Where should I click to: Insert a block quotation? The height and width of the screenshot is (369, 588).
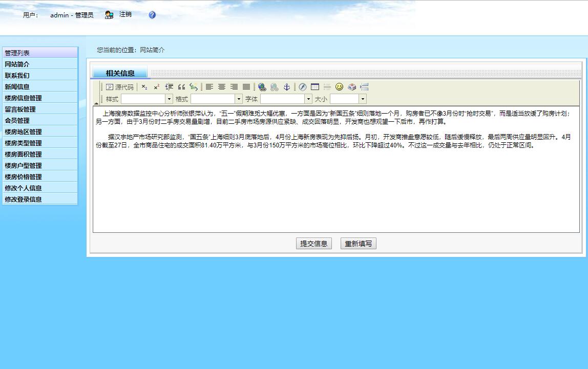pos(182,86)
